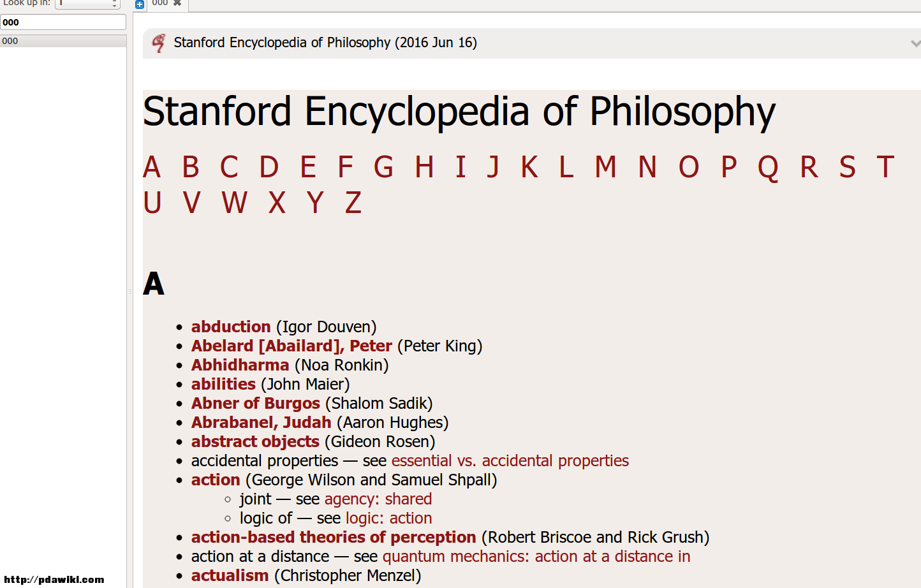Jump to letter M in alphabet index
Screen dimensions: 921x588
tap(606, 167)
